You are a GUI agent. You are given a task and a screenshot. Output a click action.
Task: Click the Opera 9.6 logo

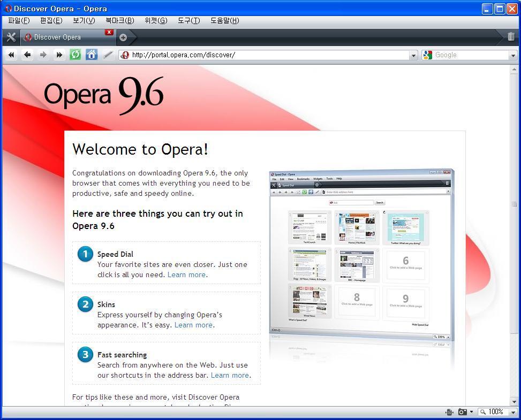[x=104, y=95]
